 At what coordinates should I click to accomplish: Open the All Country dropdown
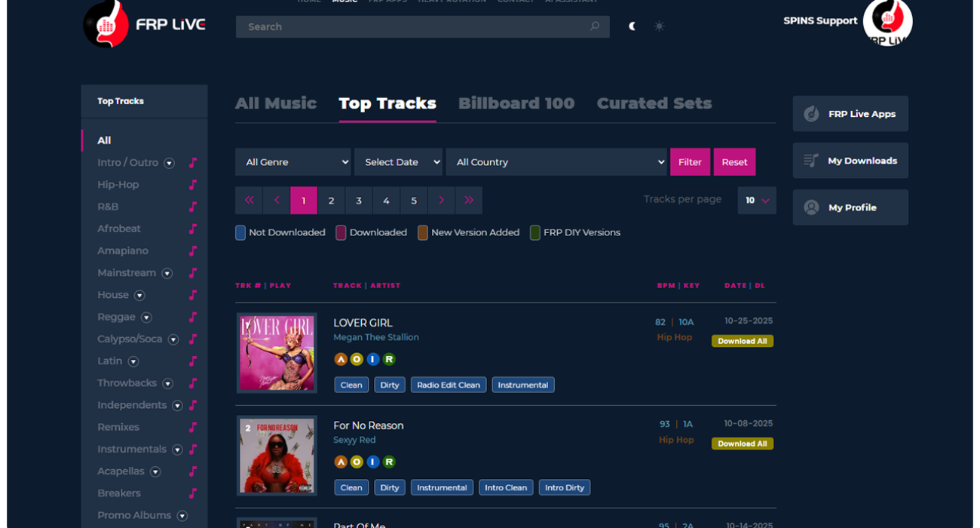point(556,162)
